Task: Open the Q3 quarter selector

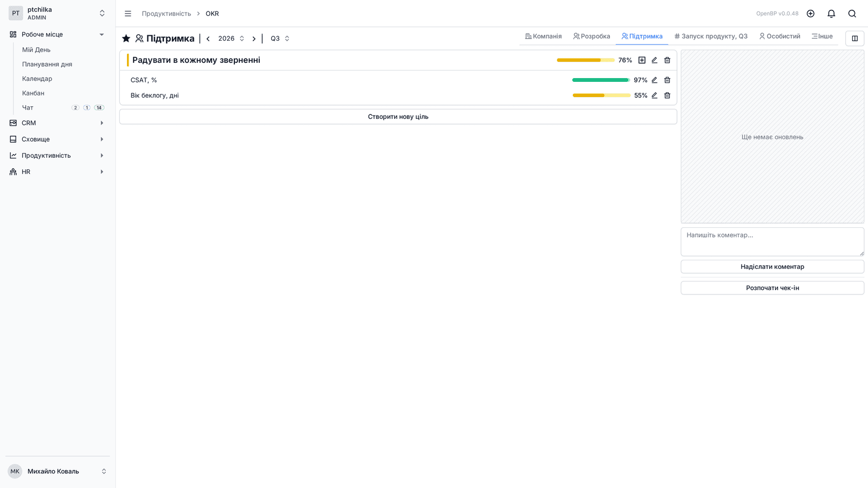Action: coord(280,38)
